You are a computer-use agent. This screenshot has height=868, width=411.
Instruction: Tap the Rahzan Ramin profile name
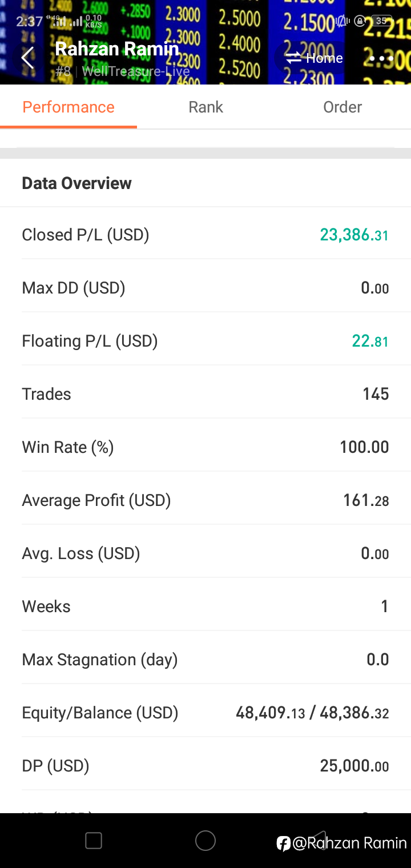point(117,49)
